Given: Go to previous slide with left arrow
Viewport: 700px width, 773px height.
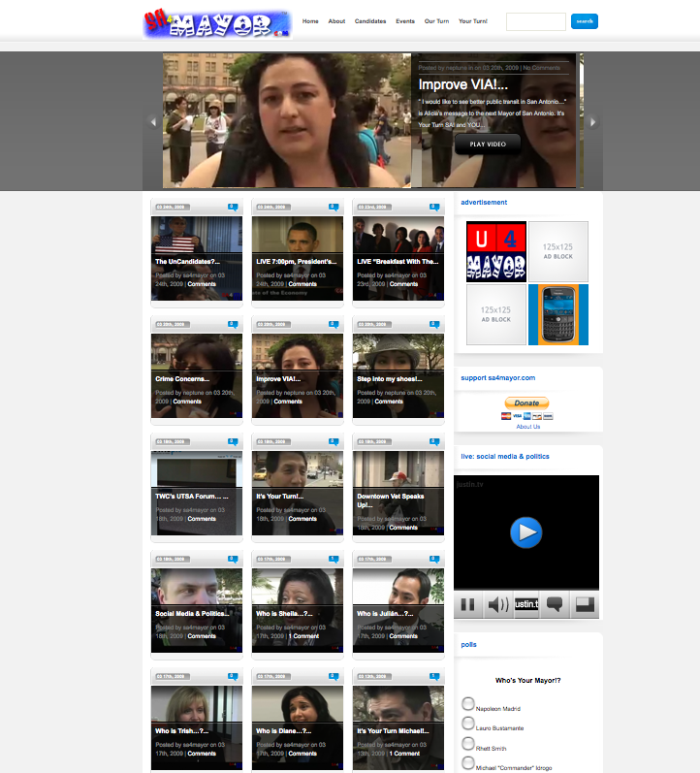Looking at the screenshot, I should tap(153, 121).
